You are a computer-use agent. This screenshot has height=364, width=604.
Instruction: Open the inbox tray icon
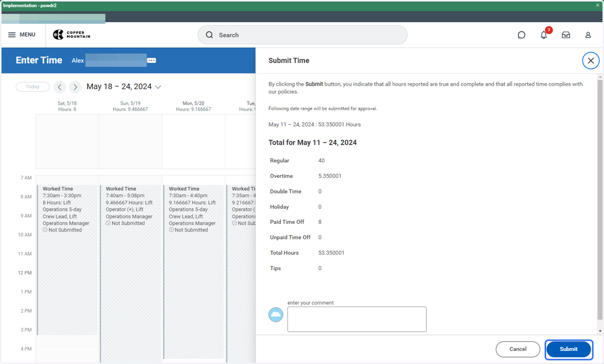pyautogui.click(x=566, y=35)
